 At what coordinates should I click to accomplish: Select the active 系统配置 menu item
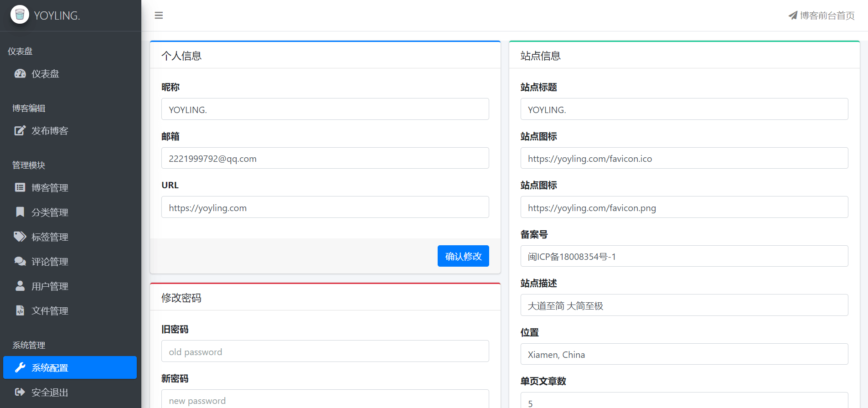(70, 367)
